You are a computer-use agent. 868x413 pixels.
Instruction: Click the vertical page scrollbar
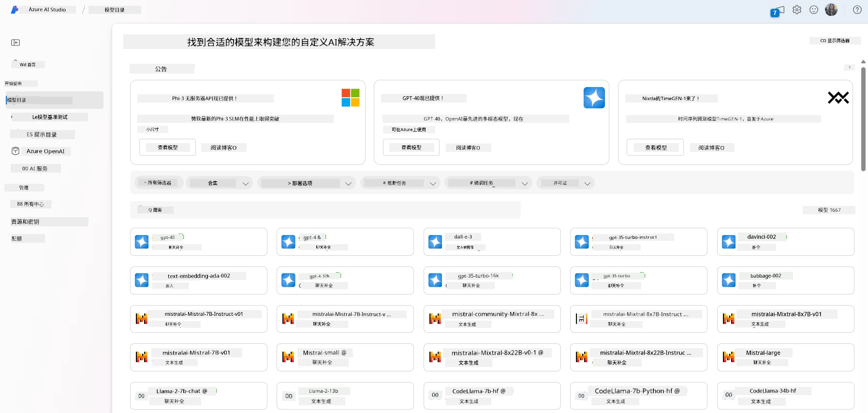(x=864, y=118)
